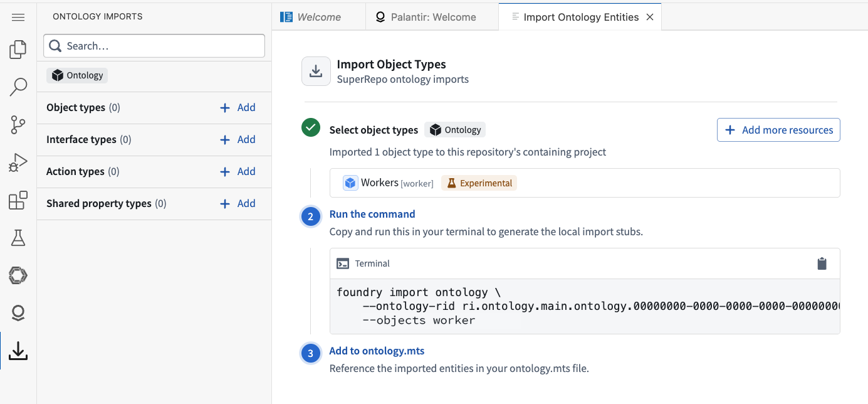This screenshot has width=868, height=404.
Task: Copy terminal command with clipboard icon
Action: [x=822, y=263]
